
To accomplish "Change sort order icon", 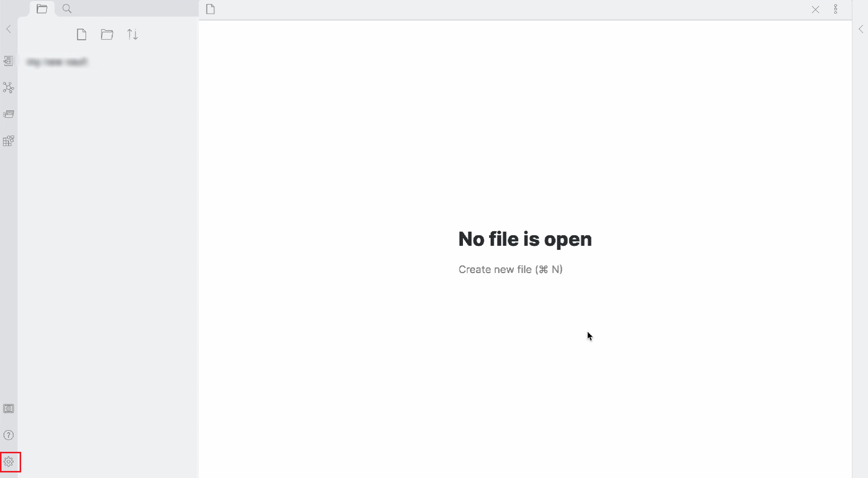I will [132, 35].
